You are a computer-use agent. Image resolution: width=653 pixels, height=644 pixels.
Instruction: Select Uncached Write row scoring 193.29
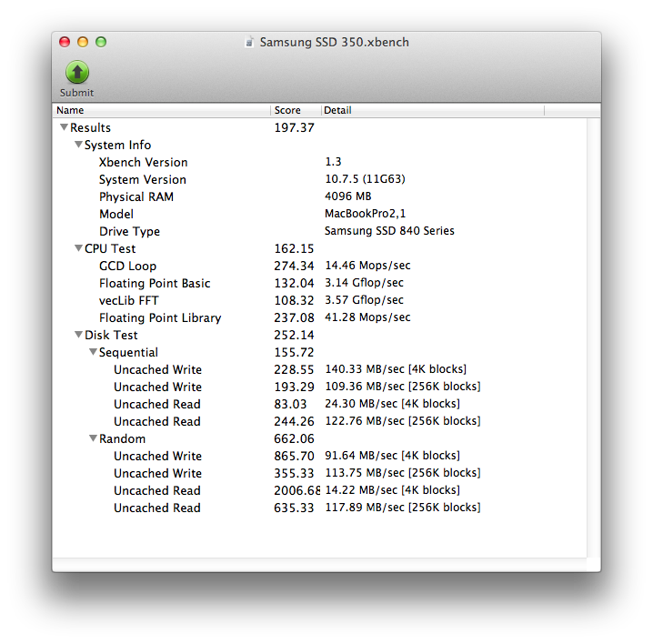click(320, 387)
